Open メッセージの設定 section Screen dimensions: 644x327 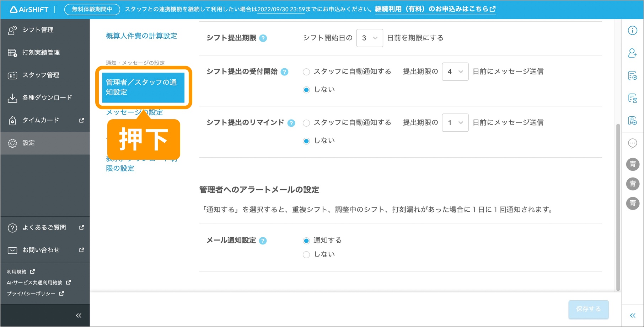(x=134, y=112)
